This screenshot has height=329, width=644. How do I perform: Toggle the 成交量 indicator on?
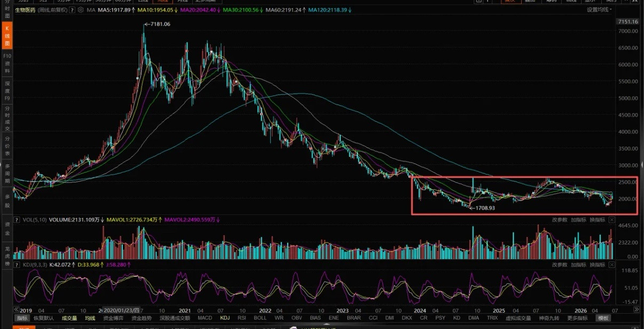tap(69, 318)
